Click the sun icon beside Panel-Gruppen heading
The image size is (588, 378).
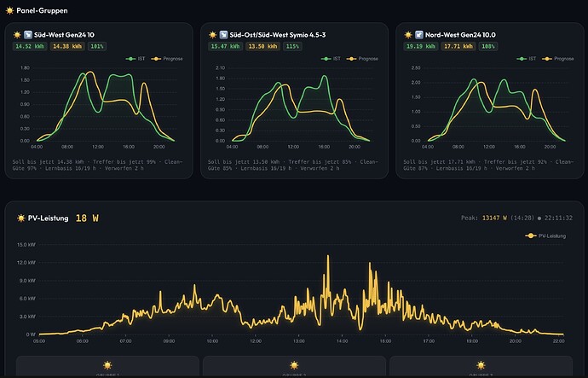(9, 10)
